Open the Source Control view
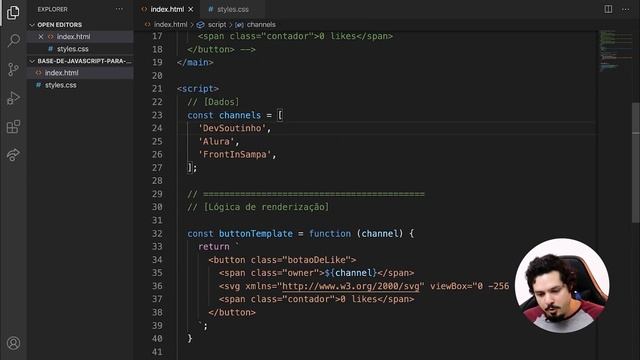The image size is (640, 360). pyautogui.click(x=13, y=69)
